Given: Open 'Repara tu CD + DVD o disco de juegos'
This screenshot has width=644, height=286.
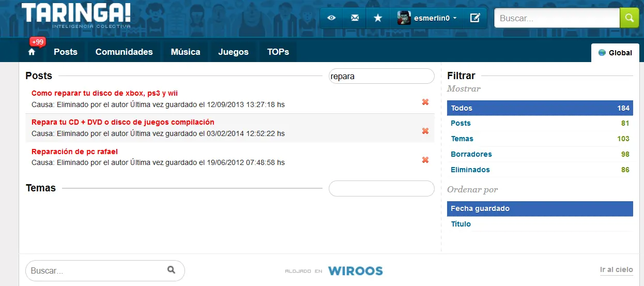Looking at the screenshot, I should [x=122, y=122].
